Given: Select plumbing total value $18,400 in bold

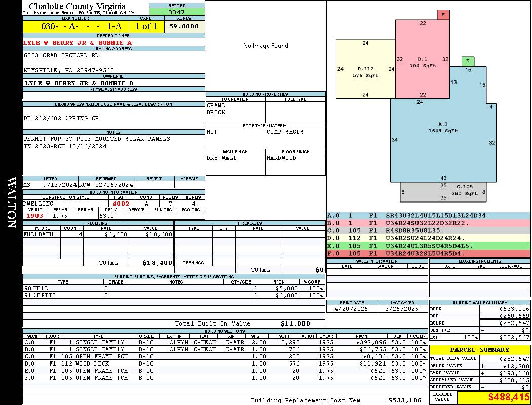Looking at the screenshot, I should [x=158, y=263].
